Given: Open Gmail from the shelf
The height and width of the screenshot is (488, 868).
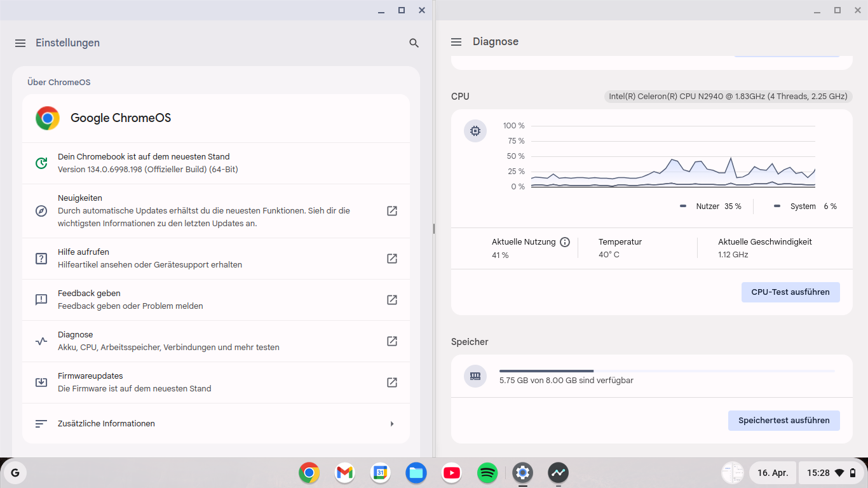Looking at the screenshot, I should (x=345, y=473).
